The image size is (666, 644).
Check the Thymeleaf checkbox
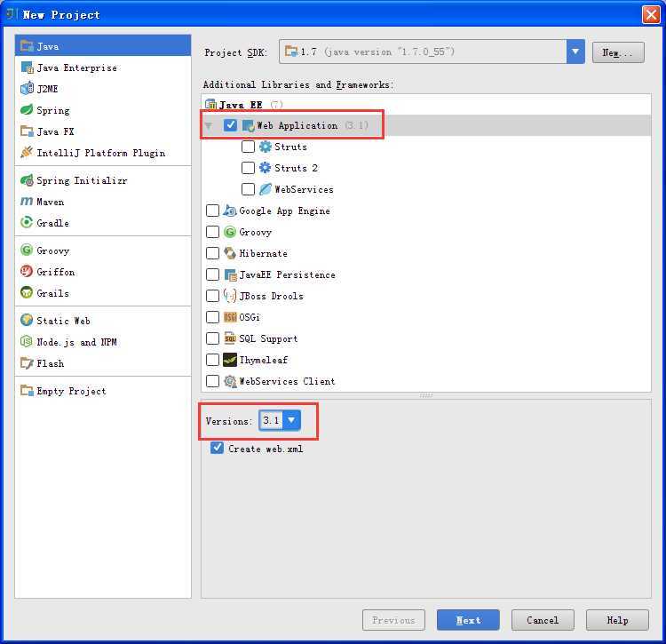[x=212, y=360]
